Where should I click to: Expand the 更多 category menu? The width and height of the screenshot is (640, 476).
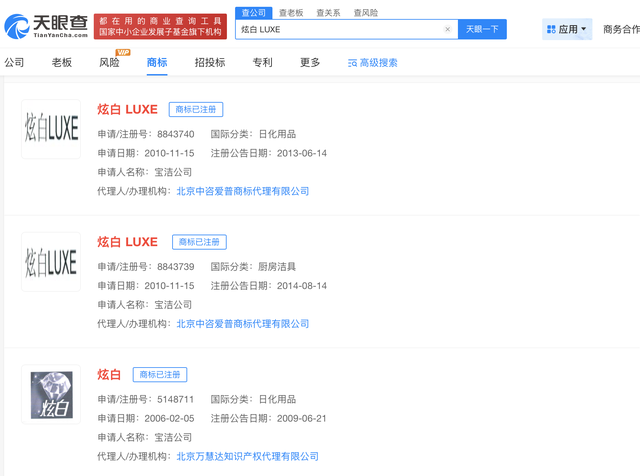pos(310,63)
